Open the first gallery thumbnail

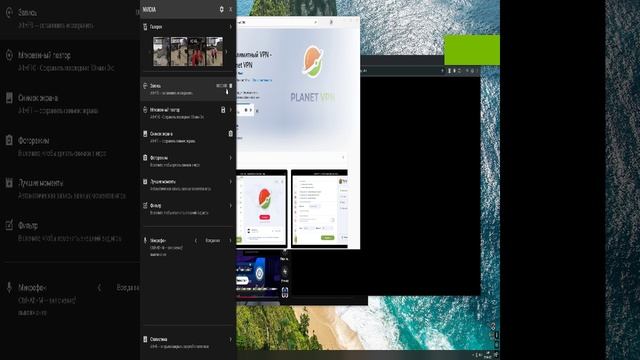coord(161,51)
